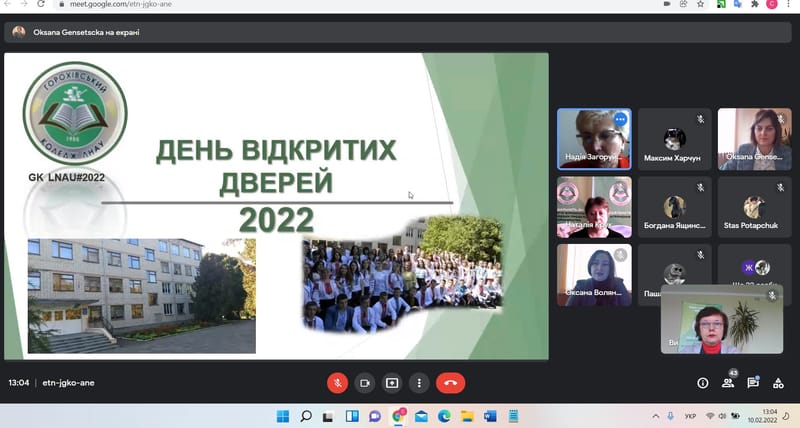The width and height of the screenshot is (800, 428).
Task: Open Windows taskbar Search
Action: [x=306, y=416]
